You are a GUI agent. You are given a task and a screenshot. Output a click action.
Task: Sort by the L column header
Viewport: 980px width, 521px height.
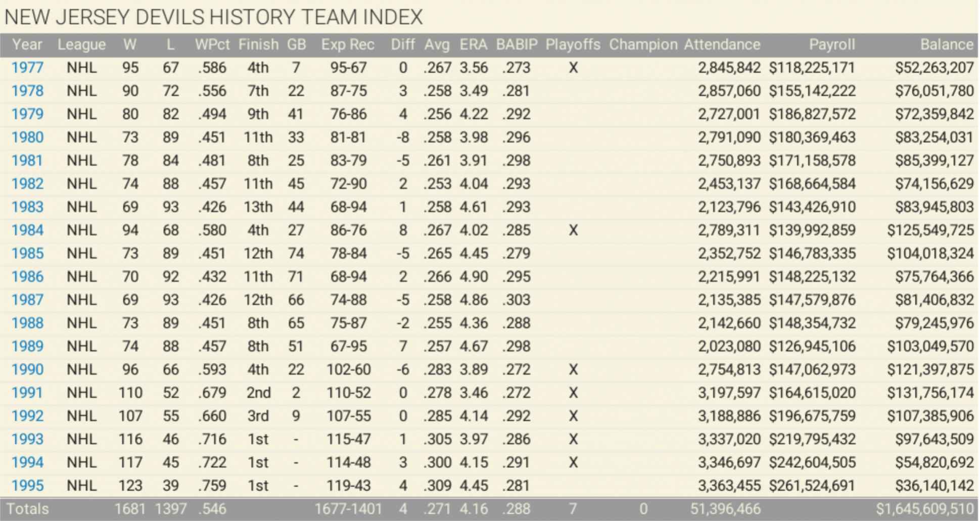click(171, 45)
